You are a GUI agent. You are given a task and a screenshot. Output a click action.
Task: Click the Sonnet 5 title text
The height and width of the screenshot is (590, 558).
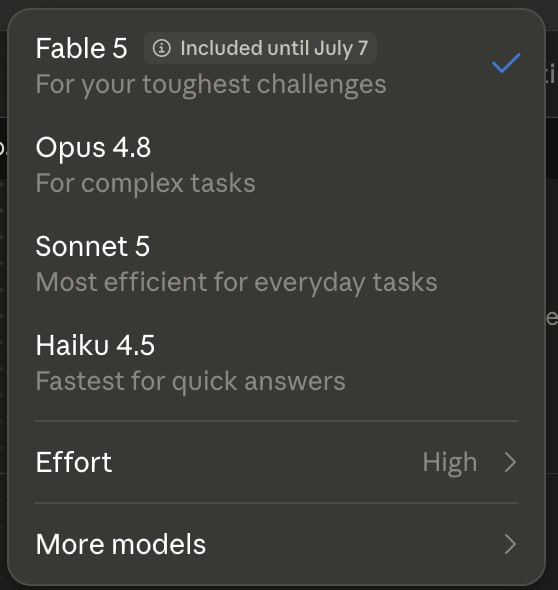pyautogui.click(x=93, y=246)
